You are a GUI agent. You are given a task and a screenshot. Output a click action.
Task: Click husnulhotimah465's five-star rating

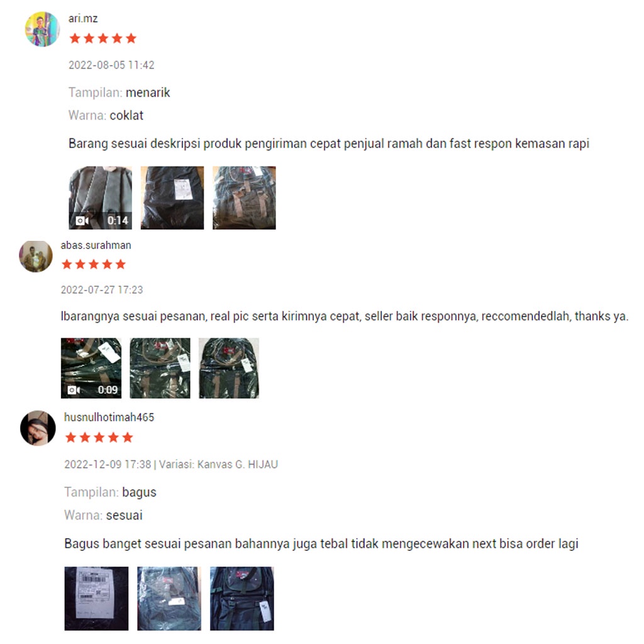tap(99, 438)
